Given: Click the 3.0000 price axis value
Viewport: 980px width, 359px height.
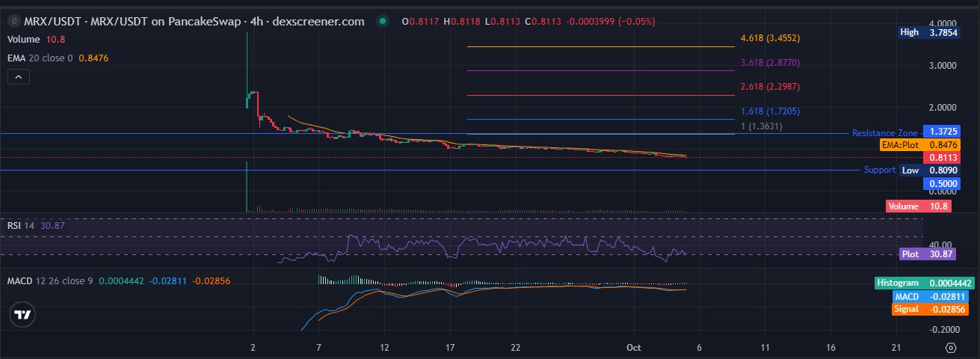Looking at the screenshot, I should click(x=941, y=65).
